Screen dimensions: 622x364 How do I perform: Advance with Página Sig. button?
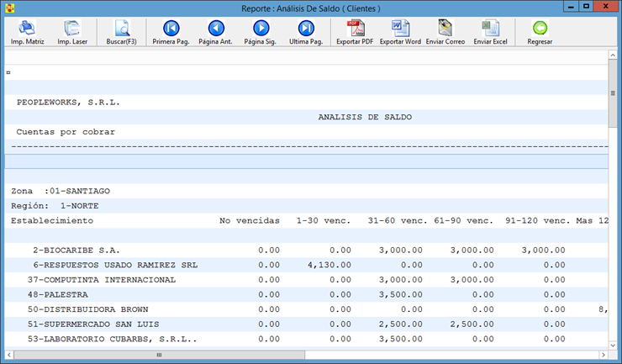coord(261,31)
